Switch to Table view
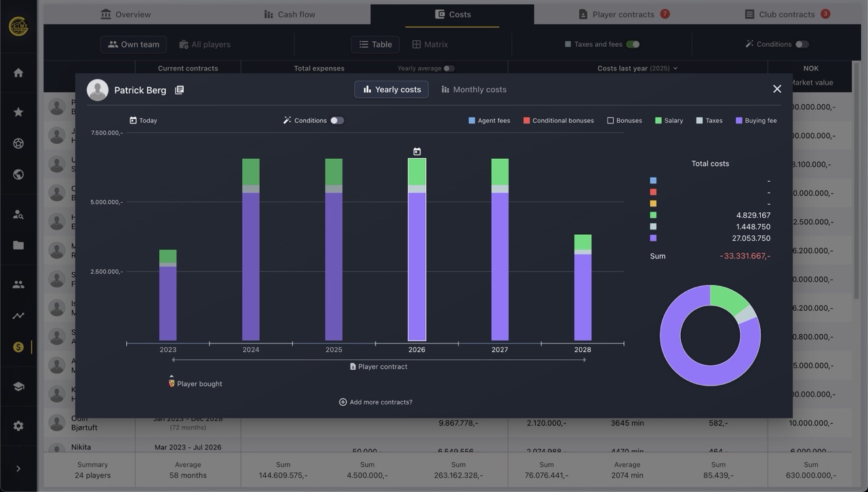 pyautogui.click(x=375, y=44)
